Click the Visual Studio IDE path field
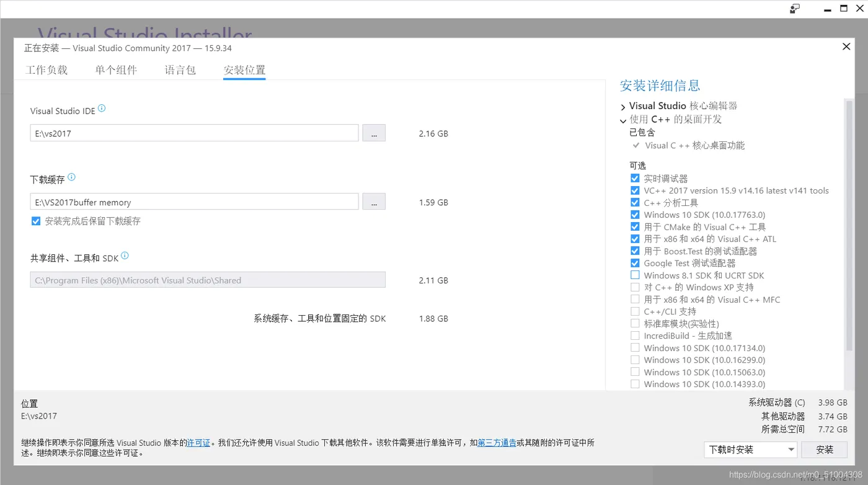This screenshot has height=485, width=868. pyautogui.click(x=194, y=133)
